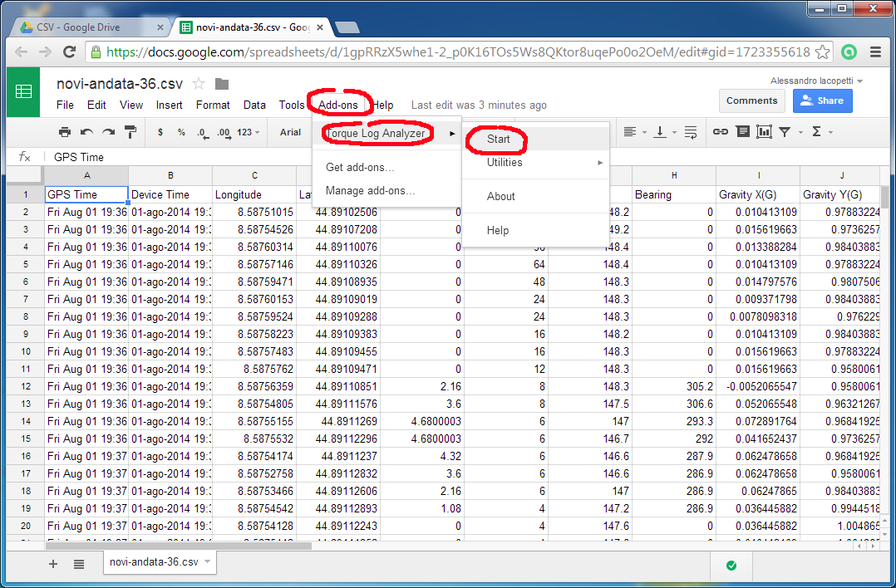Insert a chart

tap(765, 132)
